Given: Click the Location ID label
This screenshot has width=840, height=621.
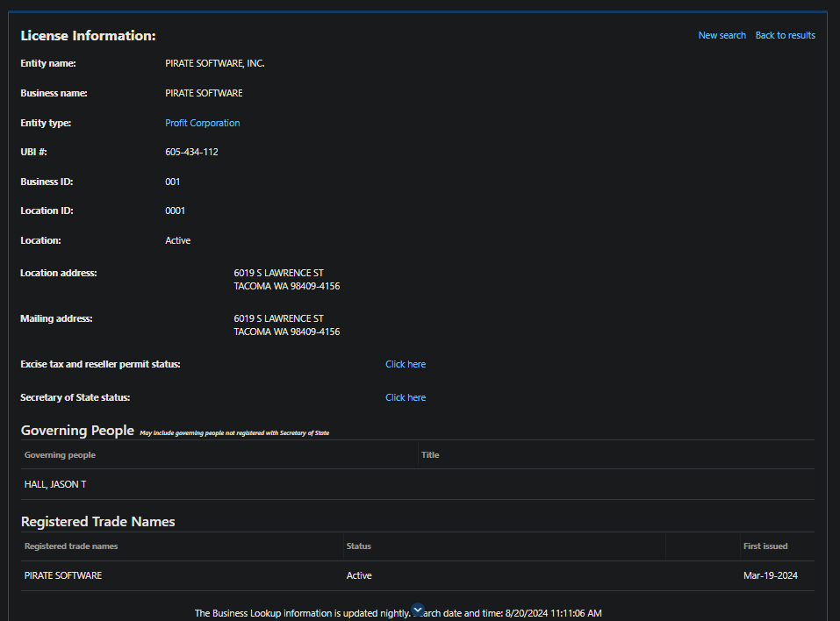Looking at the screenshot, I should 47,211.
